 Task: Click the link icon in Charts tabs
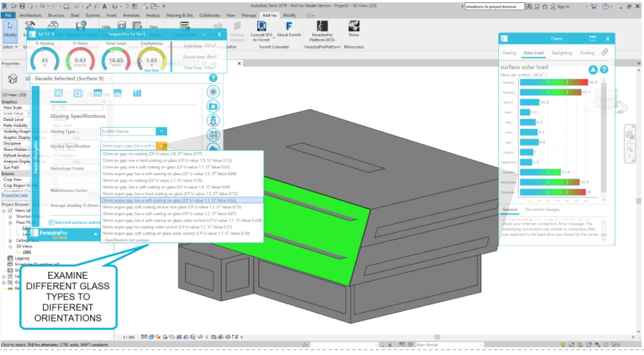coord(604,53)
